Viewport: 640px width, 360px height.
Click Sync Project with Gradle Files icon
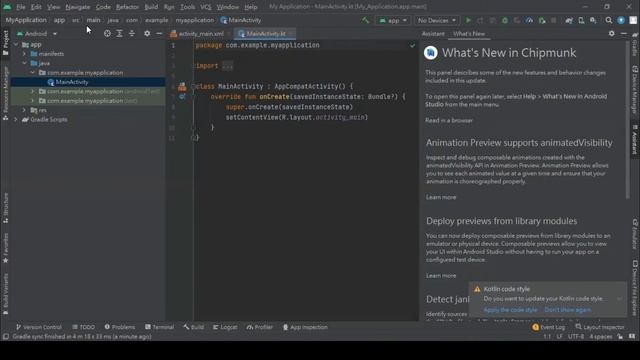(569, 20)
